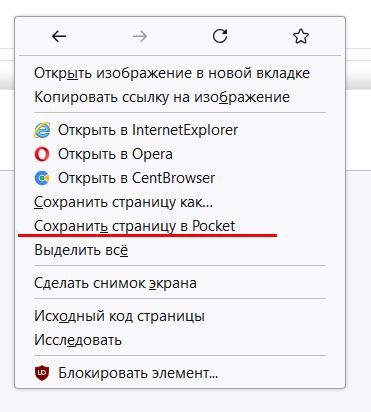Select "Исследовать" to inspect the element
The image size is (371, 412).
(x=78, y=340)
